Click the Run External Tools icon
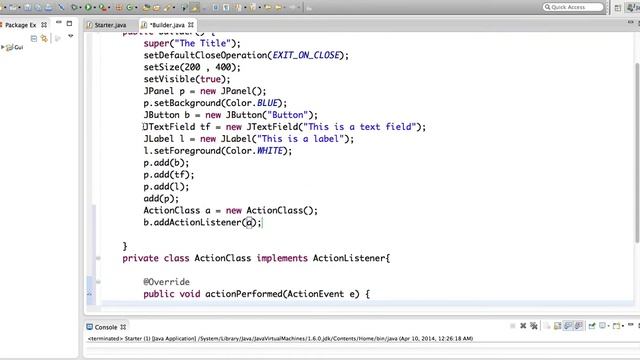This screenshot has width=640, height=360. click(102, 7)
